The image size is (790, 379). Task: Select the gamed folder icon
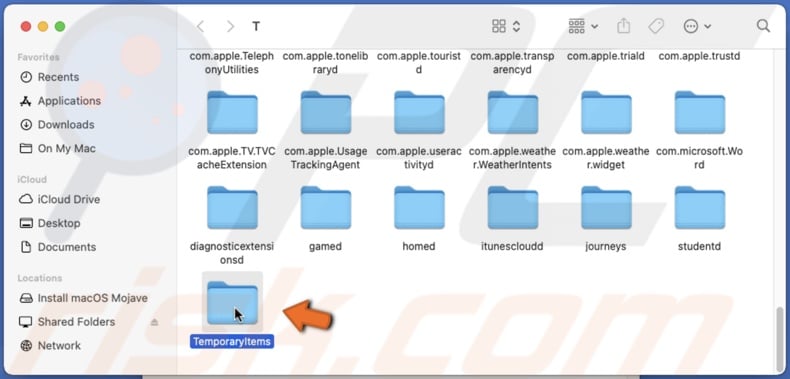click(325, 208)
